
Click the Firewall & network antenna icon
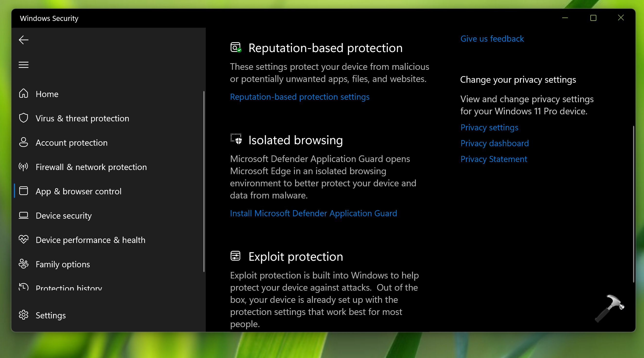(24, 167)
